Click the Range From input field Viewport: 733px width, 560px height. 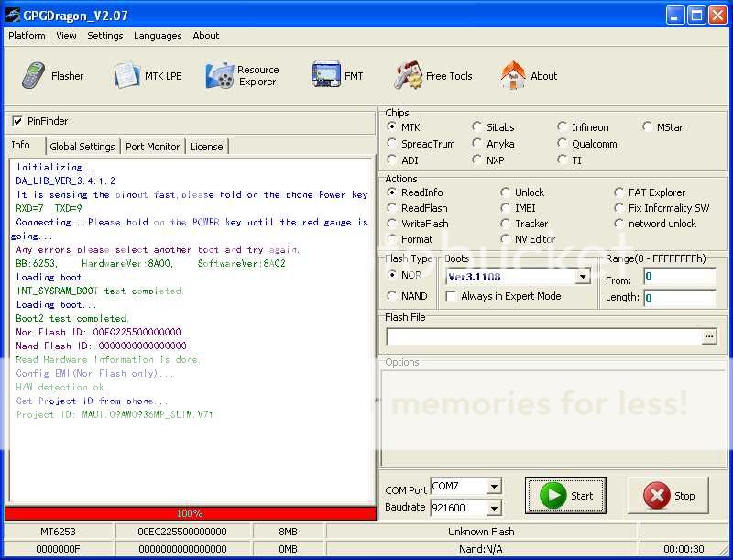pyautogui.click(x=679, y=277)
